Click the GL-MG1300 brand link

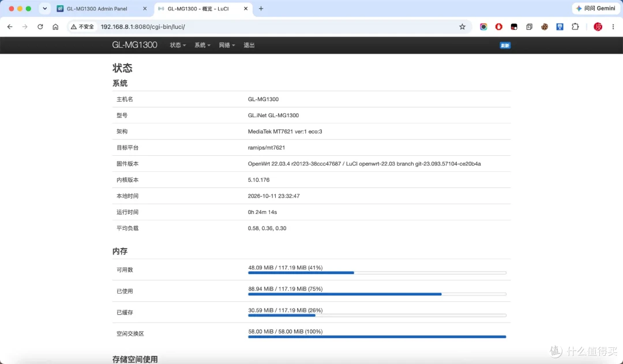click(x=134, y=45)
